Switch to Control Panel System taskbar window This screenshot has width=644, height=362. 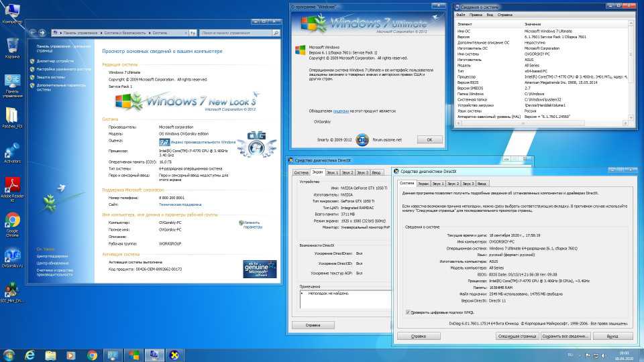113,355
